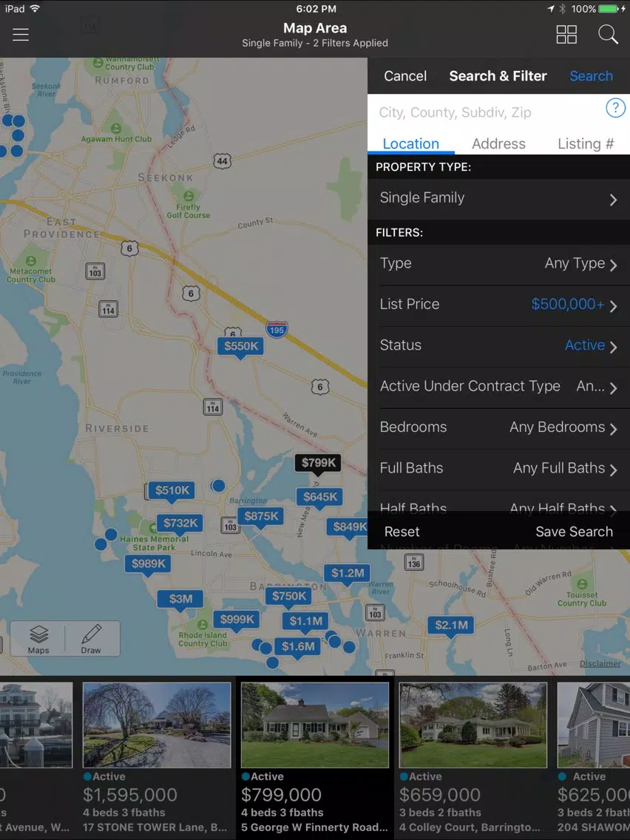Switch to the Address tab
The image size is (630, 840).
[x=498, y=143]
